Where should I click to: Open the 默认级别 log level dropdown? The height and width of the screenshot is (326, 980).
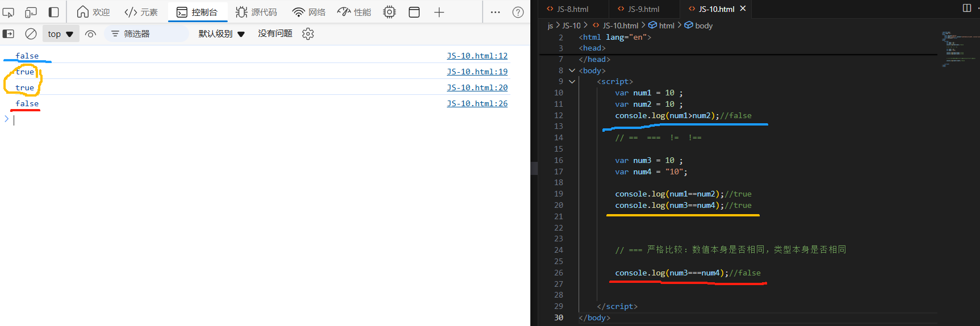(221, 34)
